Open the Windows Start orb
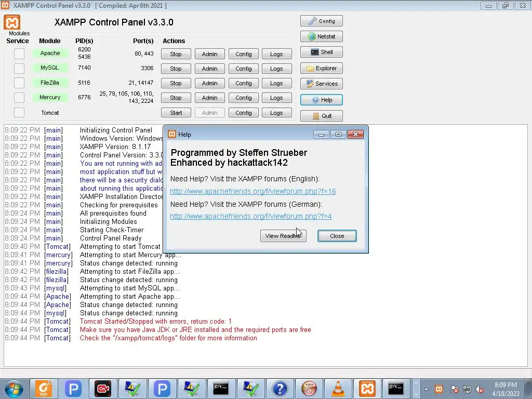 (x=14, y=389)
